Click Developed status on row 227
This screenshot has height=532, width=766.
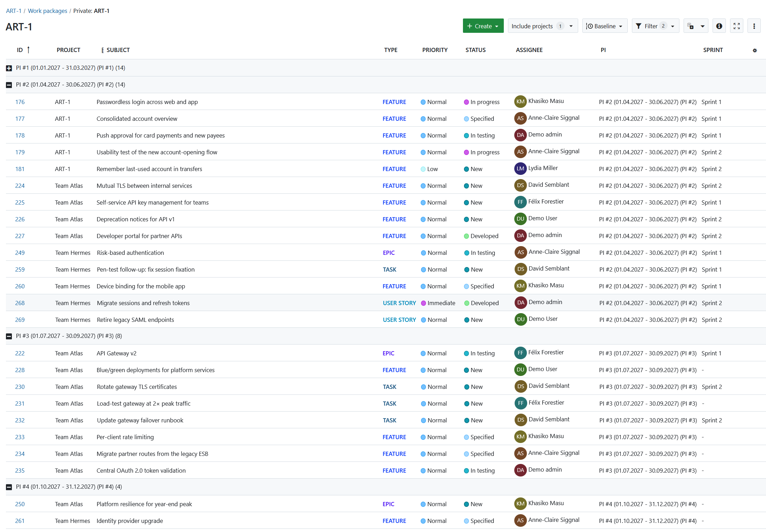[x=481, y=236]
